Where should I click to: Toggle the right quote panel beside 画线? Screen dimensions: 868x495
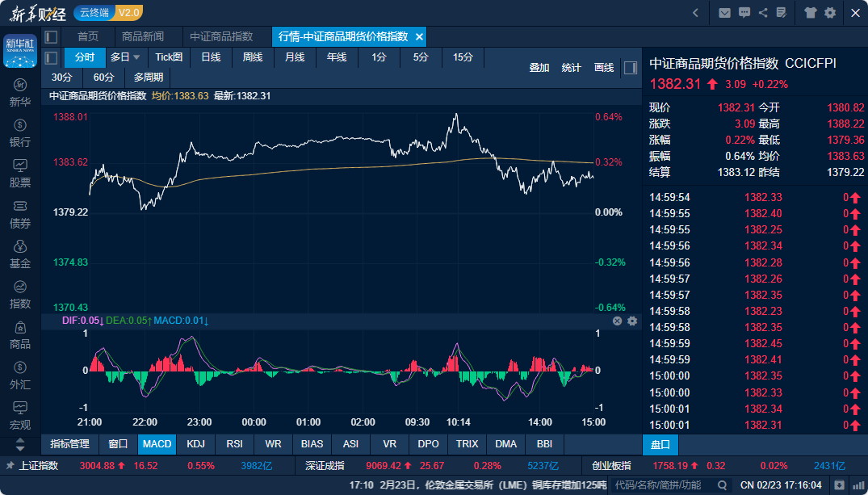(631, 68)
